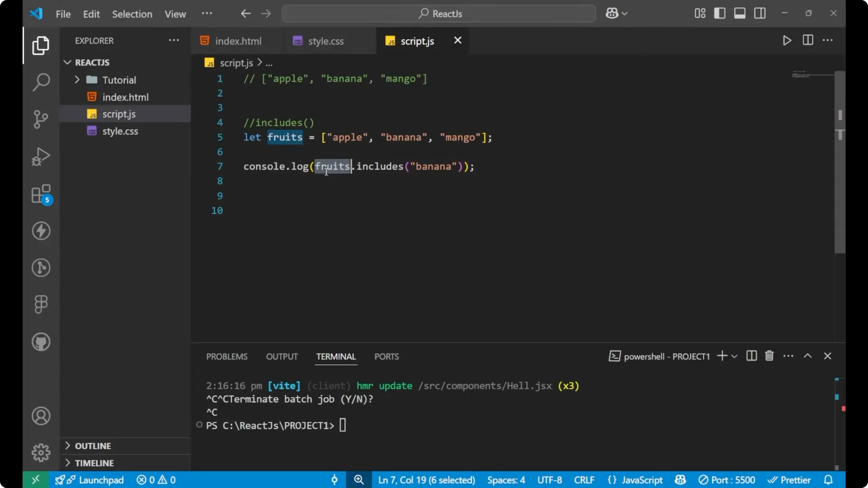
Task: Kill the terminal with the trash icon
Action: pyautogui.click(x=769, y=356)
